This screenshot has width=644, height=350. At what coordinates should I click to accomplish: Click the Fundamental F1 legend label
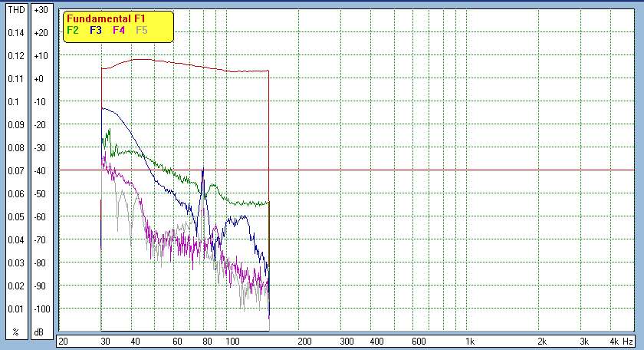106,19
